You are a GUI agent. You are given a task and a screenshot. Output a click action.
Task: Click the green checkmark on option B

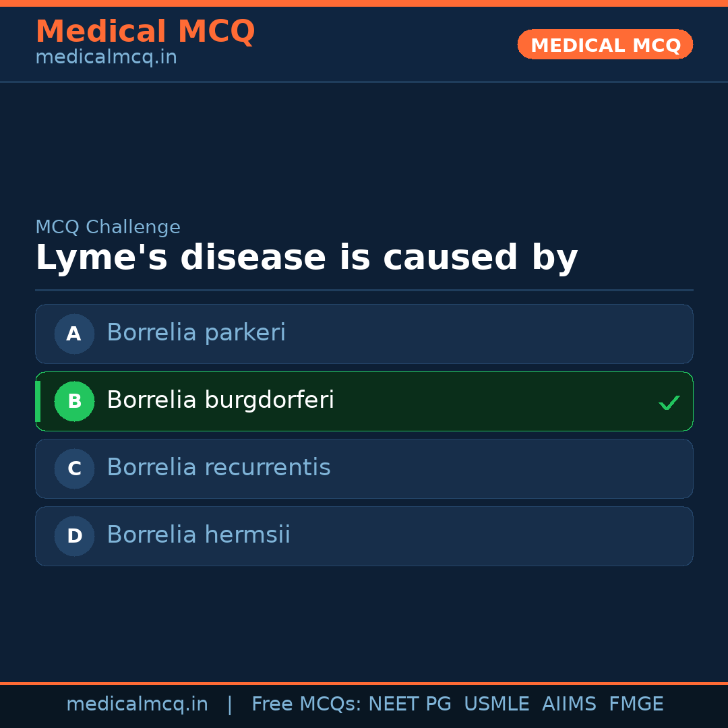point(669,402)
